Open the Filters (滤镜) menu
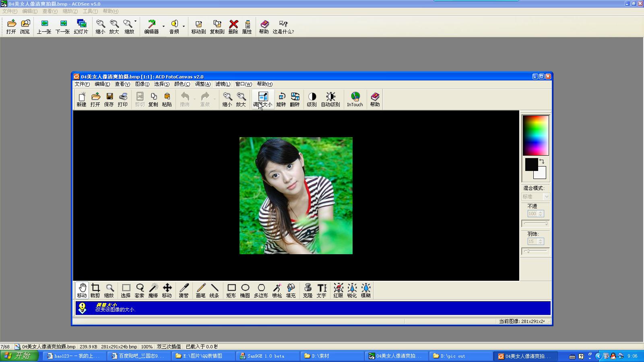 (x=223, y=84)
